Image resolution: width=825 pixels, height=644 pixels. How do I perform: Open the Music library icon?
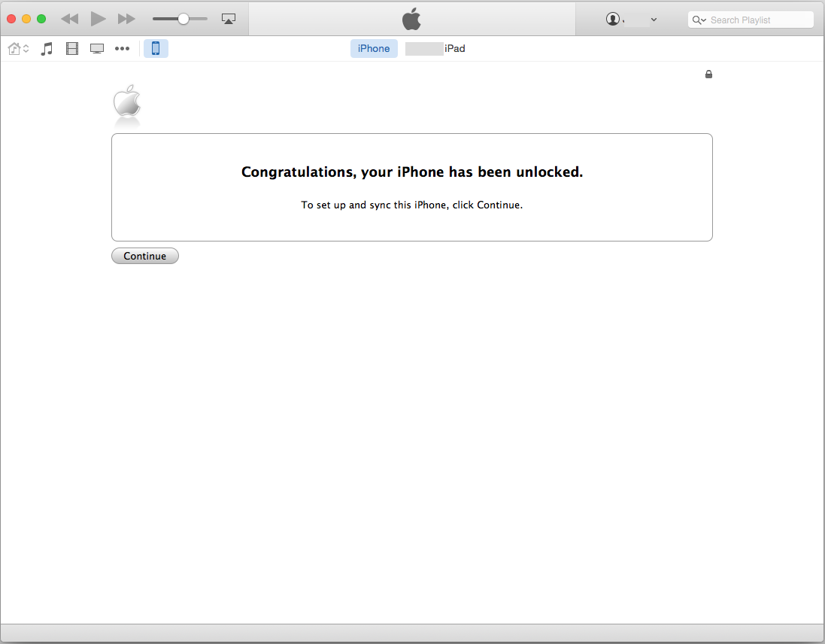click(47, 49)
